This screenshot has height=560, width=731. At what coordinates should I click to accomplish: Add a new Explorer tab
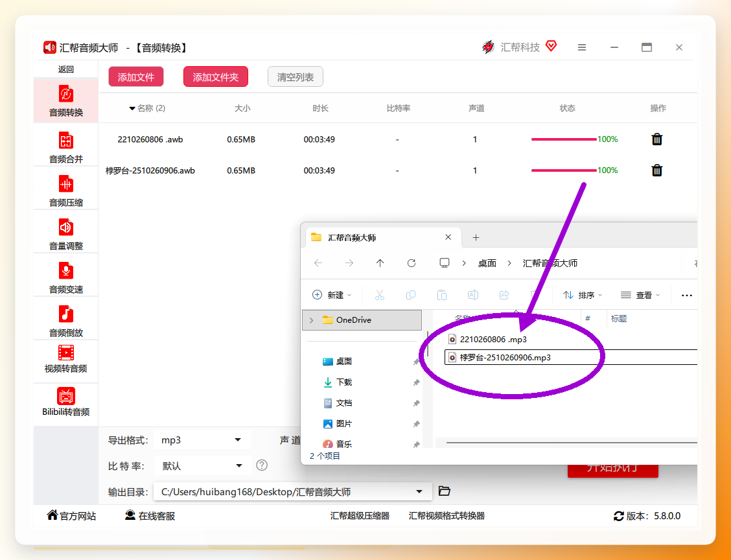click(x=476, y=237)
